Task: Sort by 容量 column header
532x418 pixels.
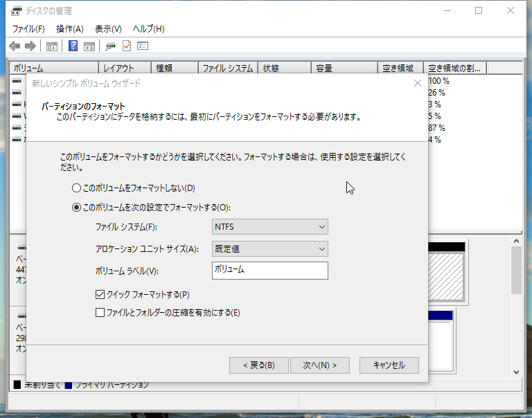Action: [x=344, y=68]
